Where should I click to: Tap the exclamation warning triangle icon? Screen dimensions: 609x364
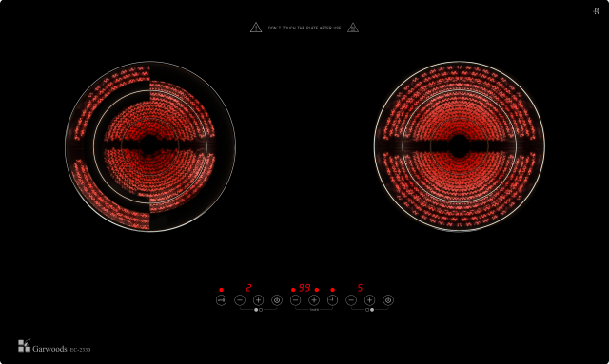[x=256, y=28]
